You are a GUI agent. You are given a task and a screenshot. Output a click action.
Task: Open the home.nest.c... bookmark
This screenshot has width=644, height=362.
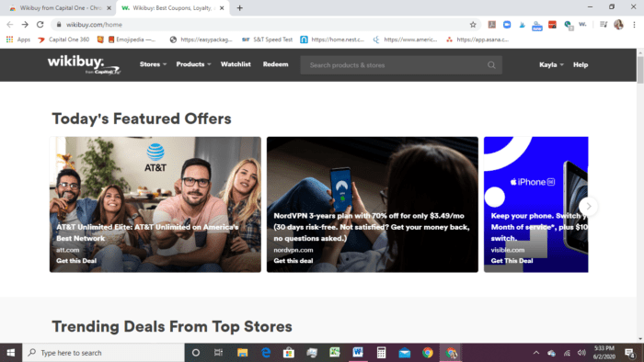333,40
